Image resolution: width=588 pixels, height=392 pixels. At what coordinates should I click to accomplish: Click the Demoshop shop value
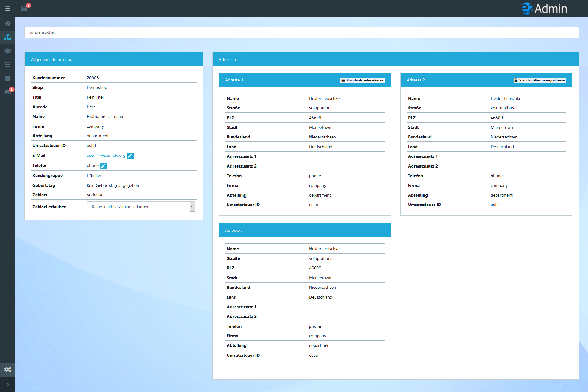(x=97, y=87)
